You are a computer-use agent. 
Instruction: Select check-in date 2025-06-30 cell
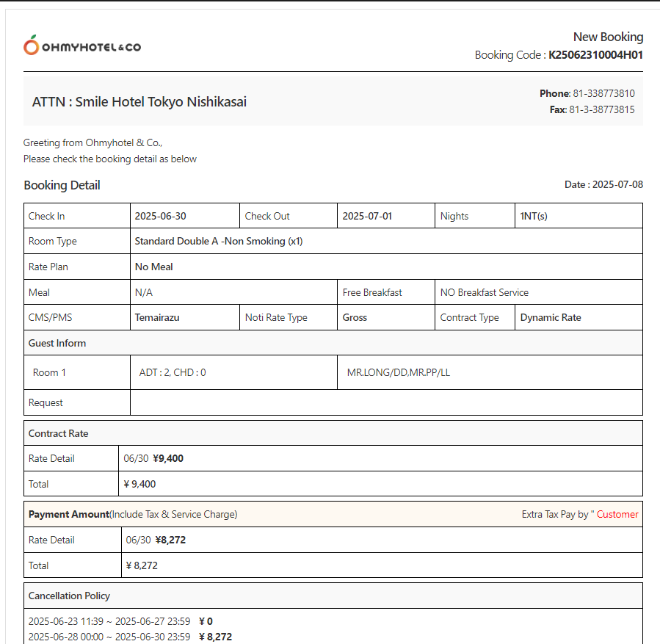click(160, 216)
